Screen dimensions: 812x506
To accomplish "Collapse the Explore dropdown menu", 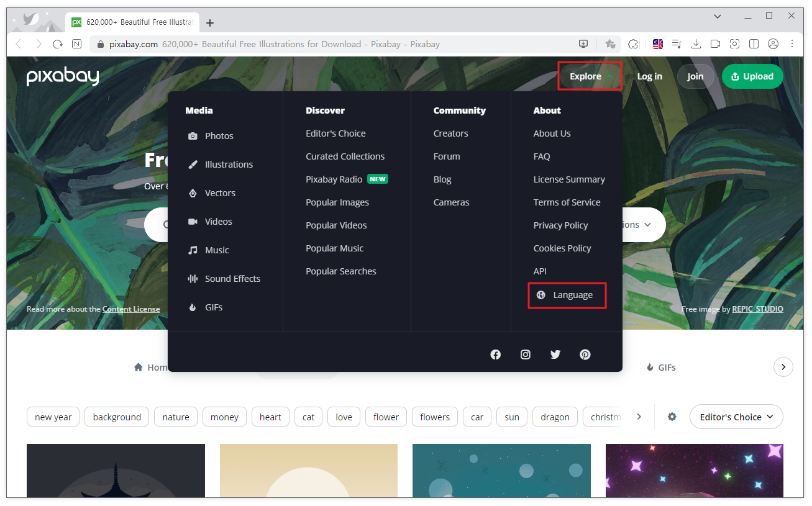I will tap(590, 76).
